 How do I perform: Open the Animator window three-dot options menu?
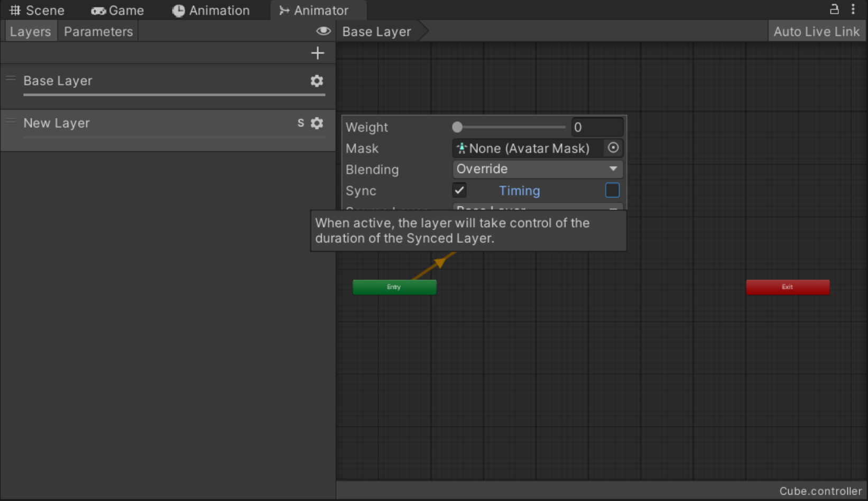click(x=853, y=9)
